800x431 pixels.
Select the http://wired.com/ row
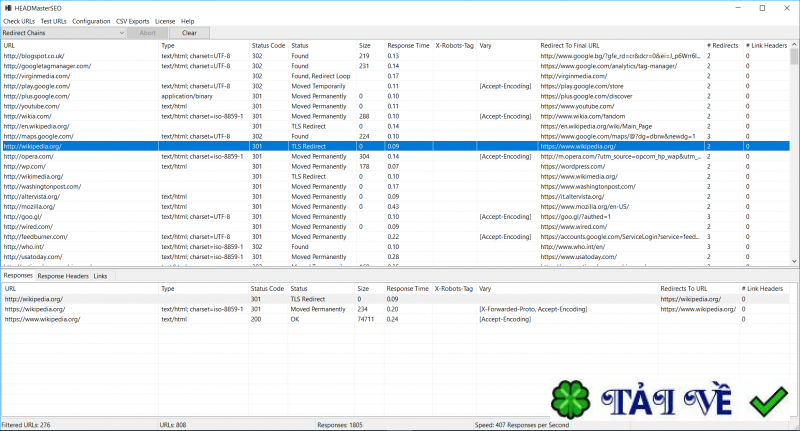[395, 226]
